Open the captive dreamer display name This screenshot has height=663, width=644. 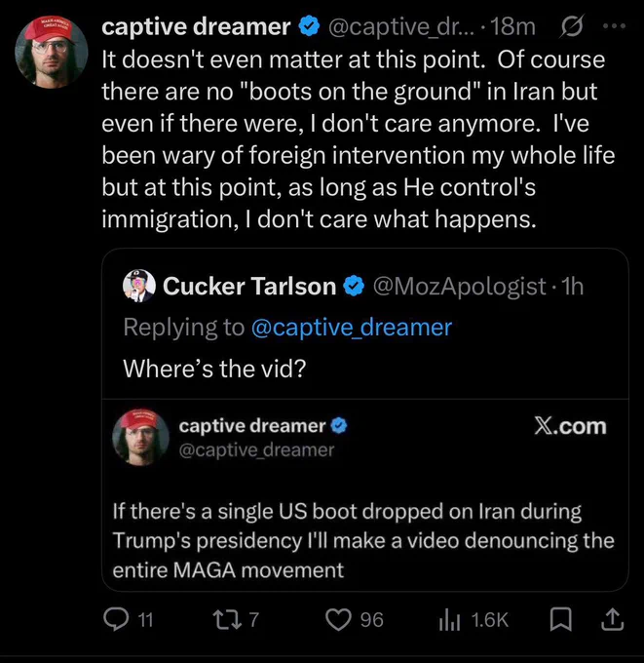coord(196,26)
